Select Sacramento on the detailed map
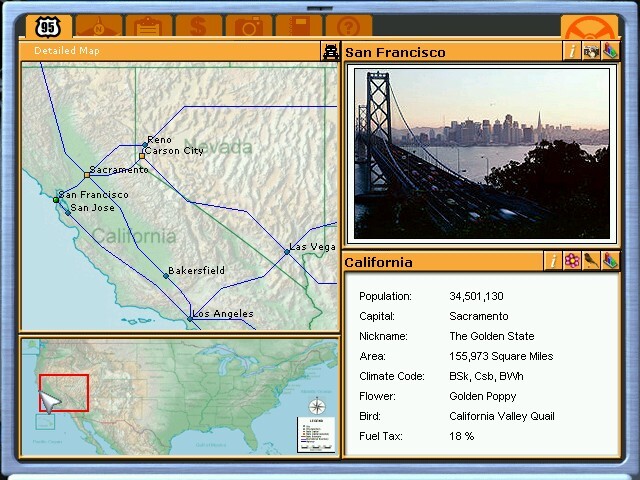The image size is (640, 480). [87, 175]
